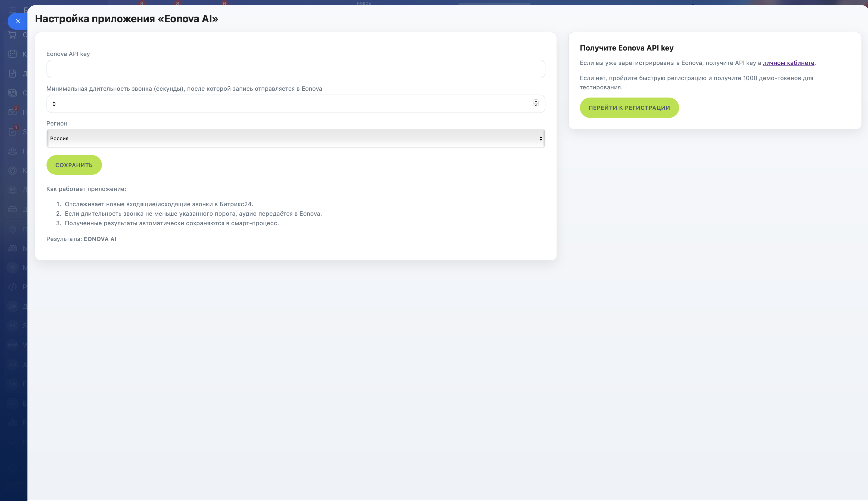
Task: Open the box package icon in the sidebar
Action: (13, 229)
